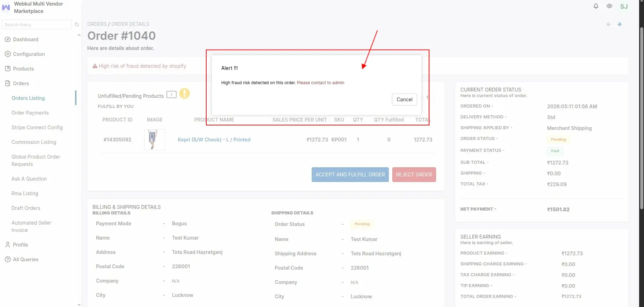Screen dimensions: 644x307
Task: Click the Reject Order button
Action: [x=414, y=175]
